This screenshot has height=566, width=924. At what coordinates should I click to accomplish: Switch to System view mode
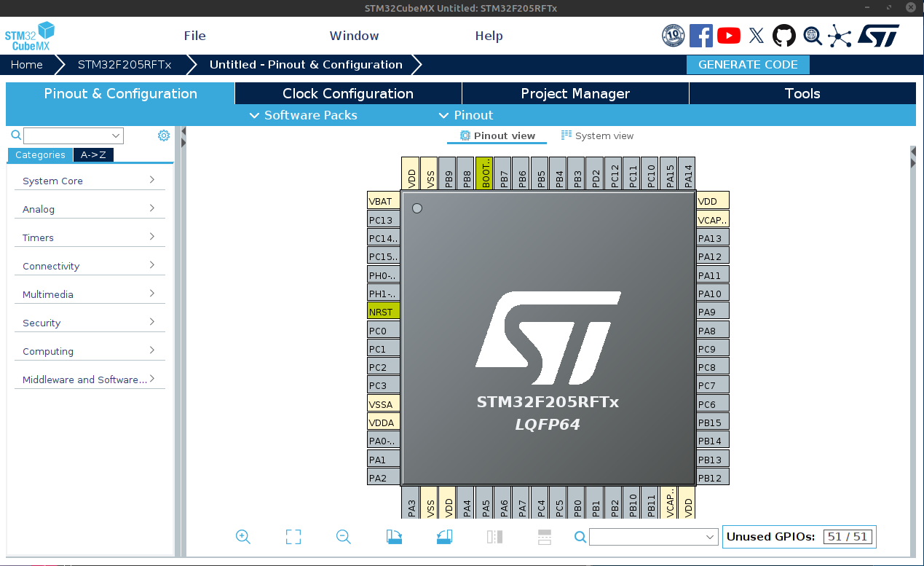click(597, 135)
